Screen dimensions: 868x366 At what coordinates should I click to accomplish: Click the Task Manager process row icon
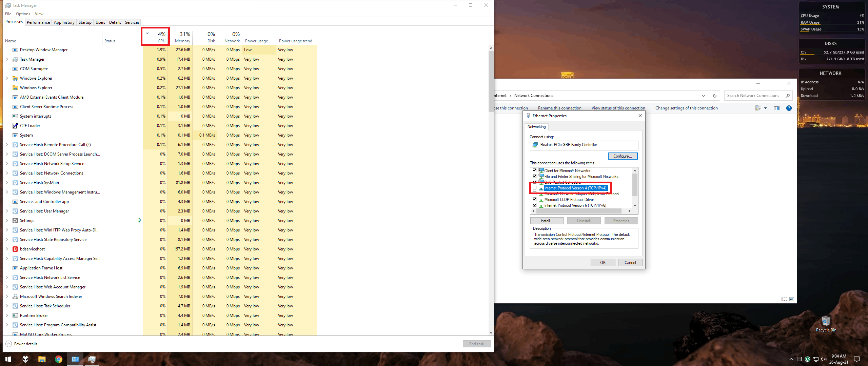[15, 59]
